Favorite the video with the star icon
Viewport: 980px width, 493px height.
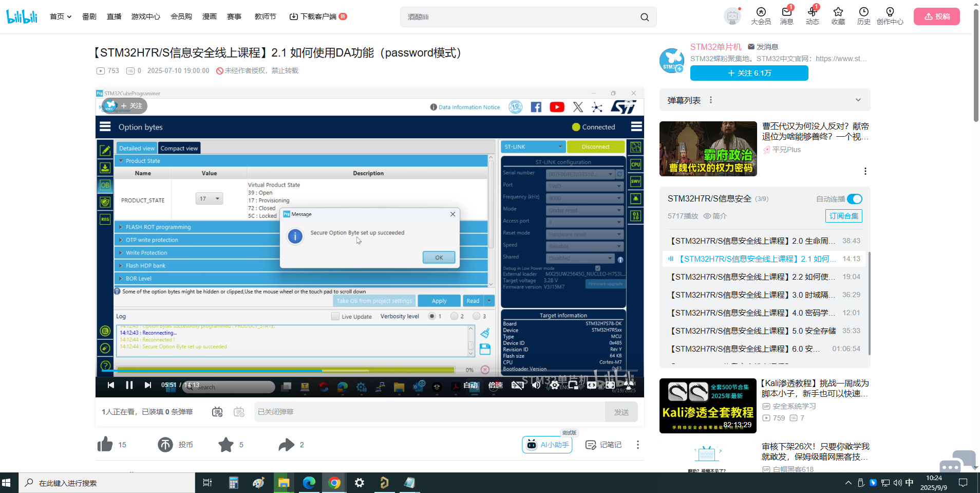(x=226, y=445)
